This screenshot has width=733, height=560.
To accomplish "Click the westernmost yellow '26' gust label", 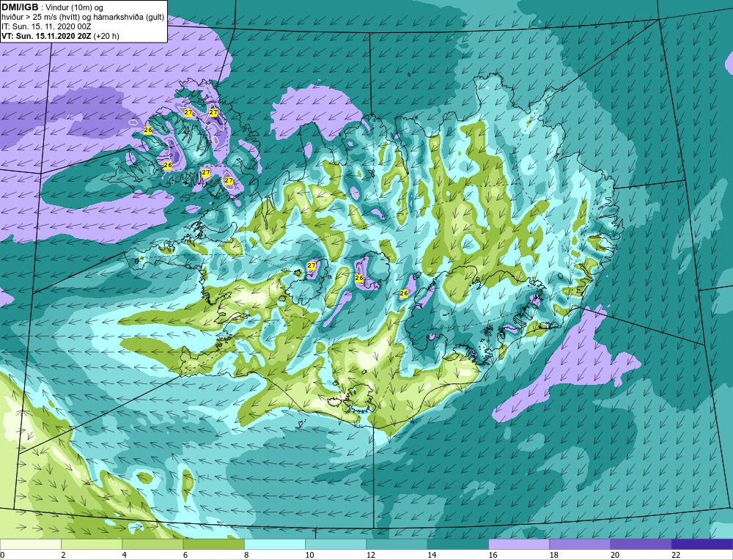I will coord(148,130).
